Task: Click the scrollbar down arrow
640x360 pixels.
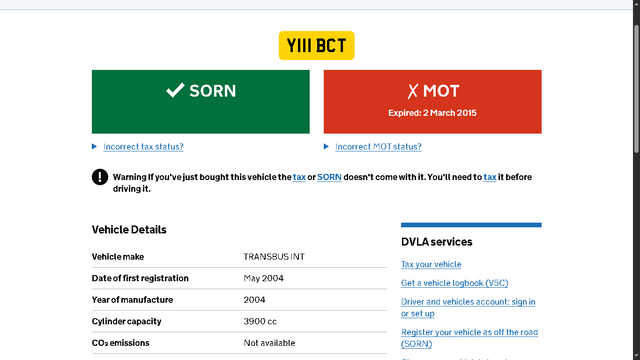Action: click(x=636, y=356)
